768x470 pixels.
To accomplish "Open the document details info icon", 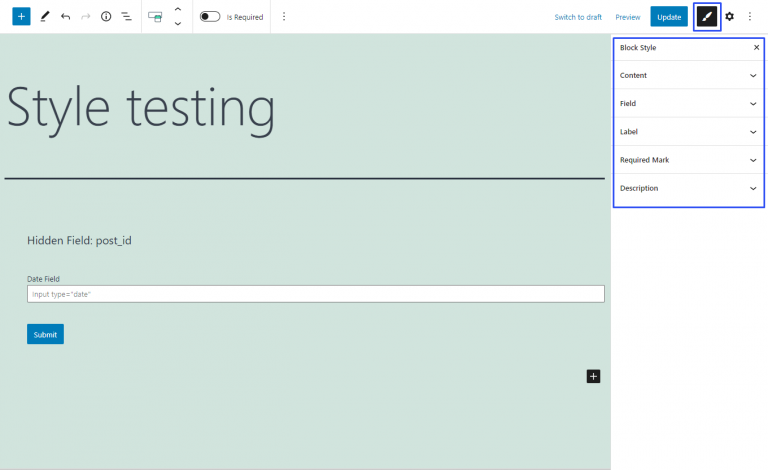I will (106, 17).
